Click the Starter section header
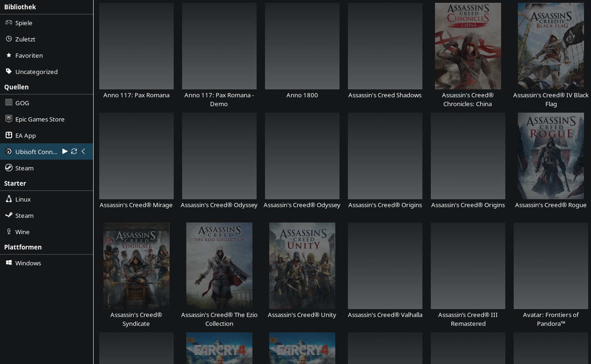Screen dimensions: 591x364 point(15,183)
